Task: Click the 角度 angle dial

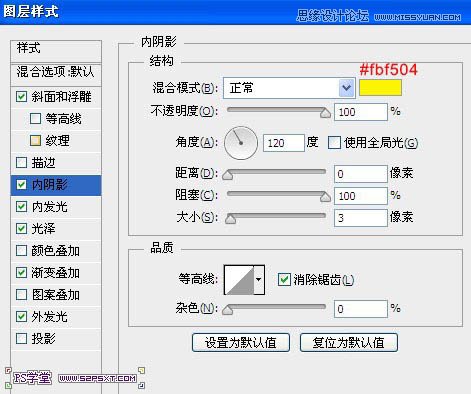Action: click(241, 143)
